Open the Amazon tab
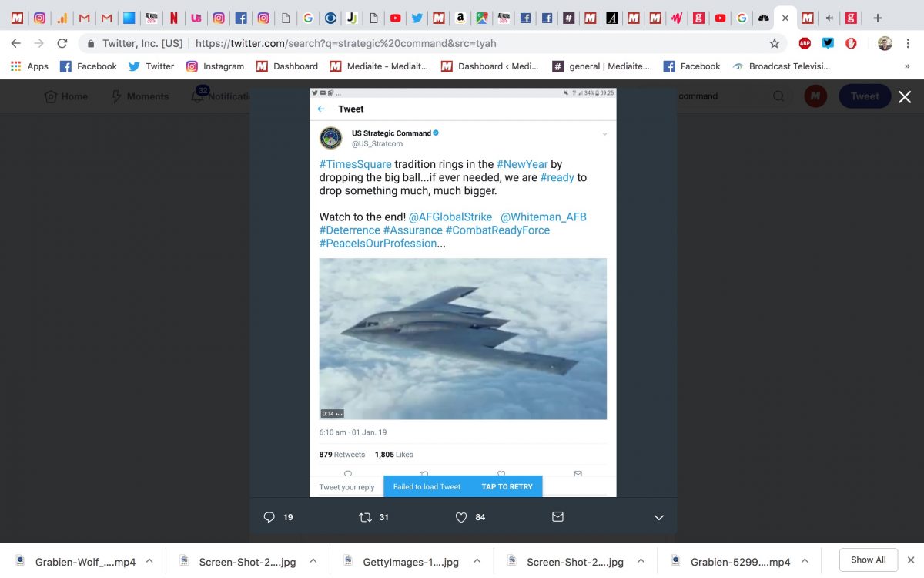This screenshot has width=924, height=578. coord(460,18)
